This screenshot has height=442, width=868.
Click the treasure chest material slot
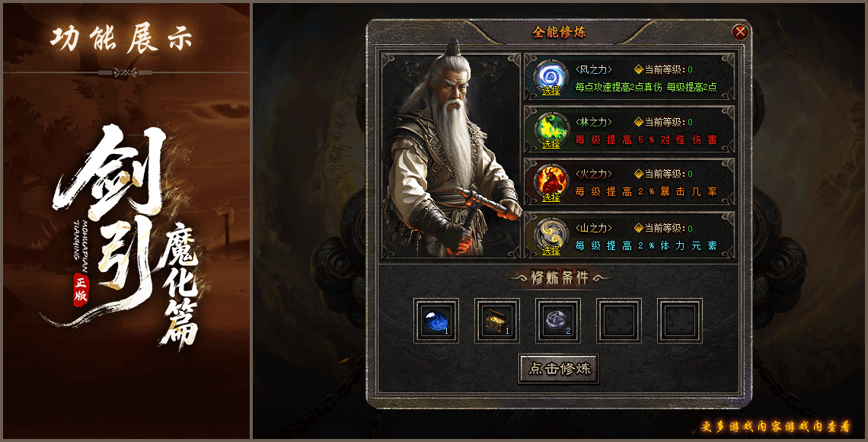(x=497, y=322)
